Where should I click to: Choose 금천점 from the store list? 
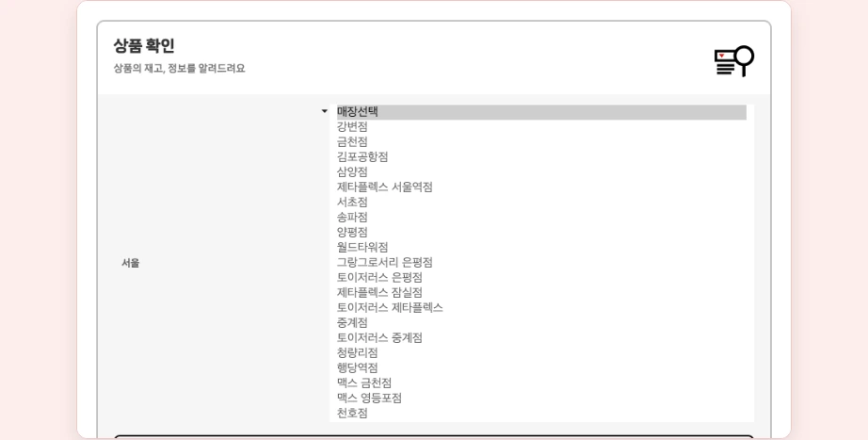point(541,142)
